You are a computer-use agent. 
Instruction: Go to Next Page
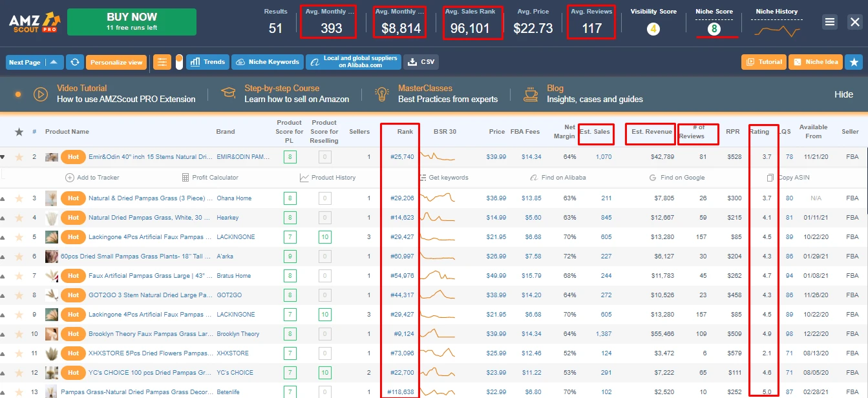[26, 63]
